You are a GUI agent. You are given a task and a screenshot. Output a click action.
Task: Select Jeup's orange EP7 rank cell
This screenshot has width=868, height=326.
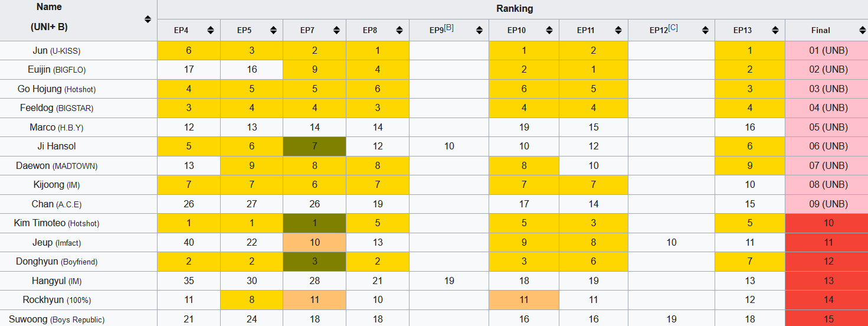pyautogui.click(x=315, y=242)
